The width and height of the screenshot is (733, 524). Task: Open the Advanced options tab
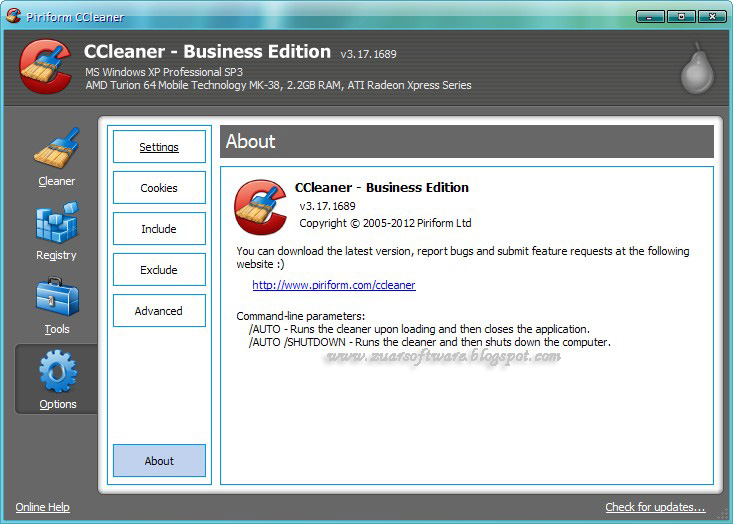(x=159, y=311)
